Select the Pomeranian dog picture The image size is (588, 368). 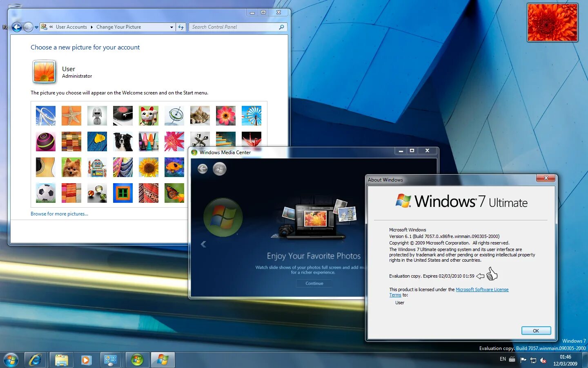click(x=71, y=167)
